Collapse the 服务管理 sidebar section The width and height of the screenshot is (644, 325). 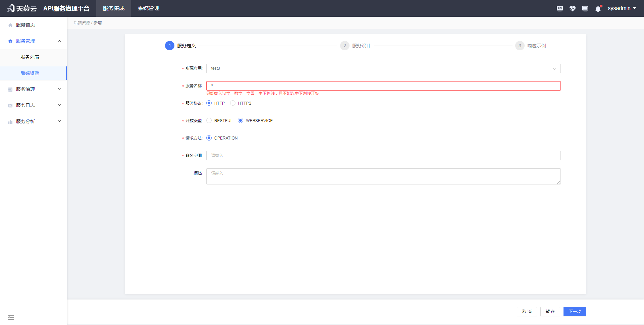point(59,41)
